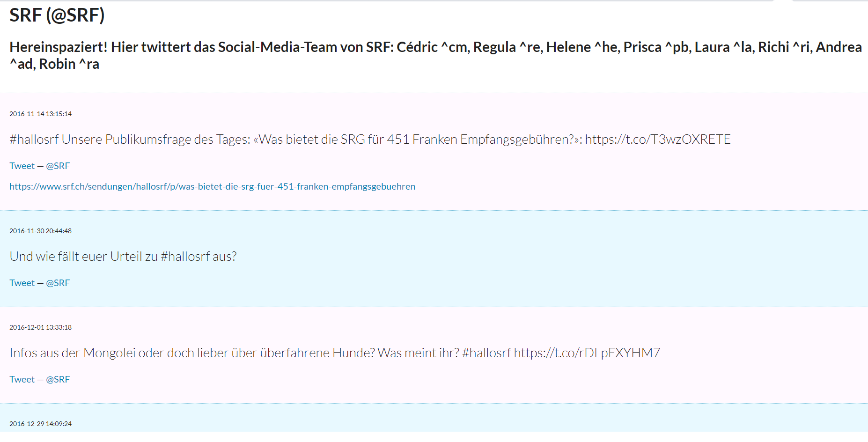Open the Tweet link under the Urteil question
The width and height of the screenshot is (868, 442).
click(x=22, y=283)
